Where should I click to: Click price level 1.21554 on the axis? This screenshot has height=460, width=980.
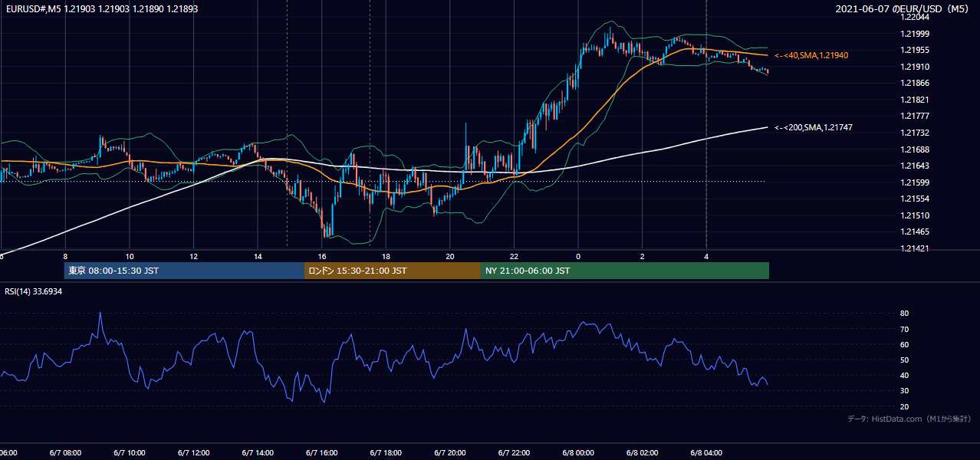[916, 199]
